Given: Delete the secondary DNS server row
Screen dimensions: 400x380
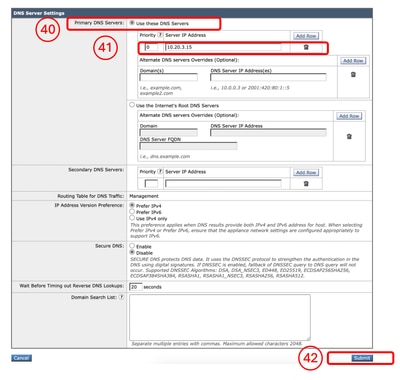Looking at the screenshot, I should pos(306,184).
